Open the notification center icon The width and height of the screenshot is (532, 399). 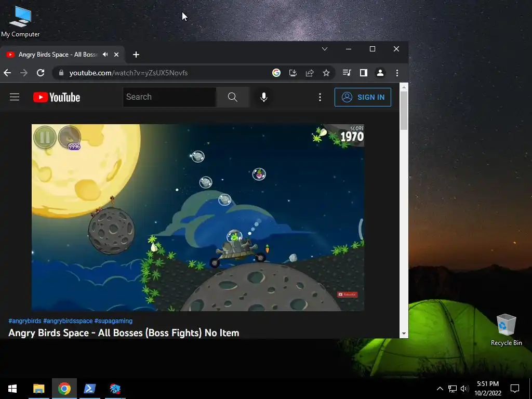point(515,389)
